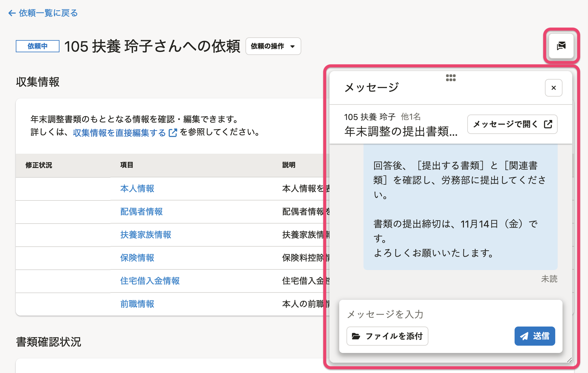Click the folder icon on ファイルを添付
The image size is (588, 373).
(356, 336)
